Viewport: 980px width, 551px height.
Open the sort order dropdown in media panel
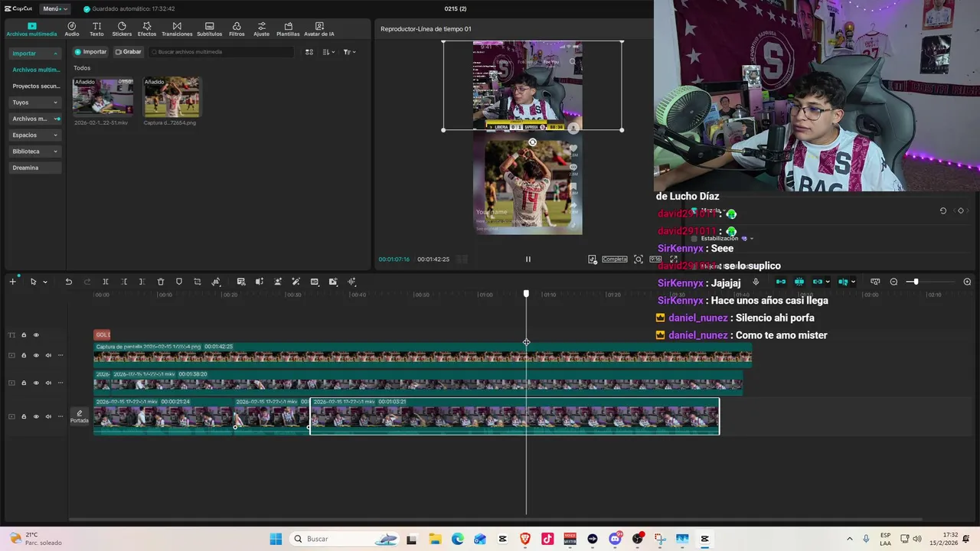(328, 52)
